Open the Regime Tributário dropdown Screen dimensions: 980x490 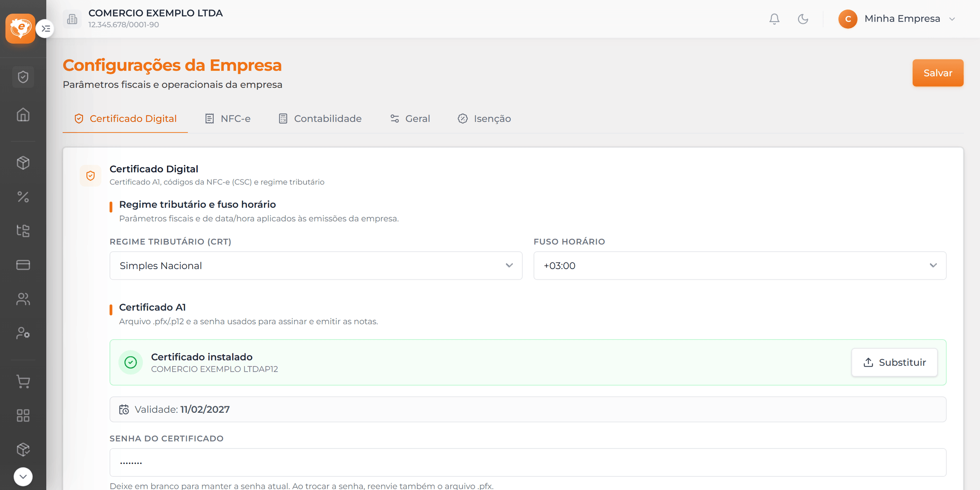316,265
